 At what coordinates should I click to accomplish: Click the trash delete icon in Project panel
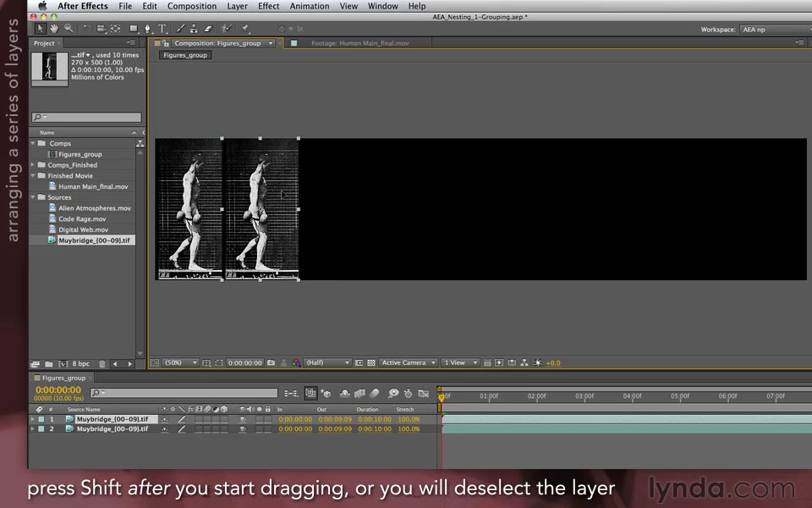pos(102,364)
